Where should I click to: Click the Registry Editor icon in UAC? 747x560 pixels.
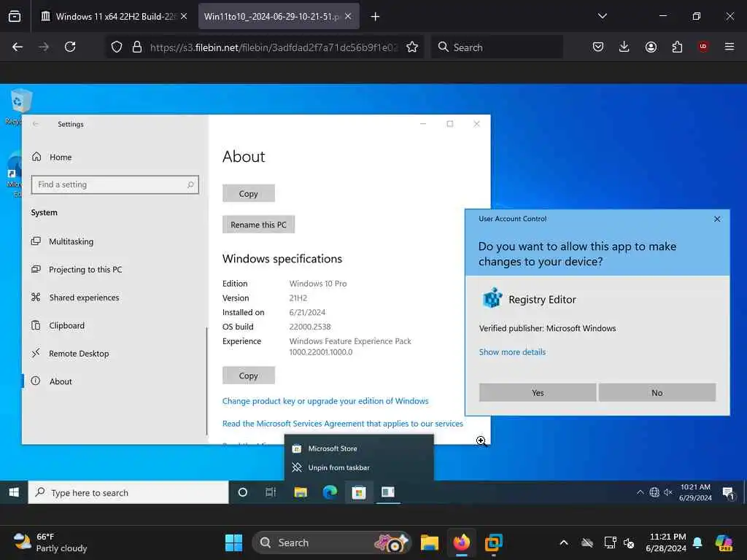pyautogui.click(x=492, y=298)
